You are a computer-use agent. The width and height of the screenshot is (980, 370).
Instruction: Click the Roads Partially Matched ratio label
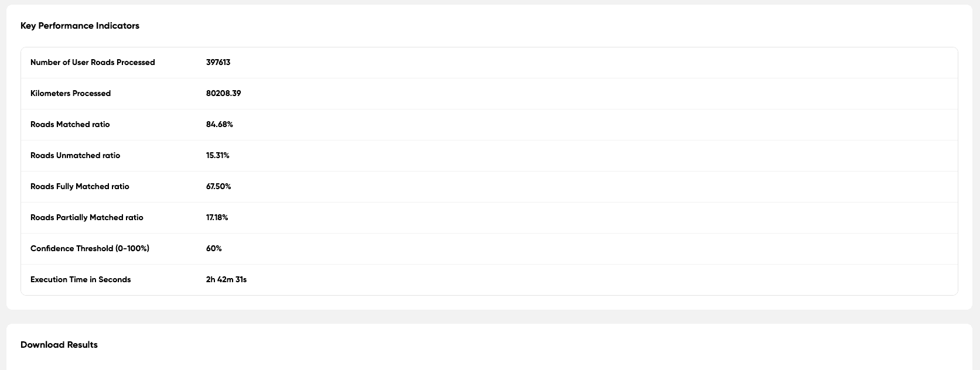click(87, 218)
